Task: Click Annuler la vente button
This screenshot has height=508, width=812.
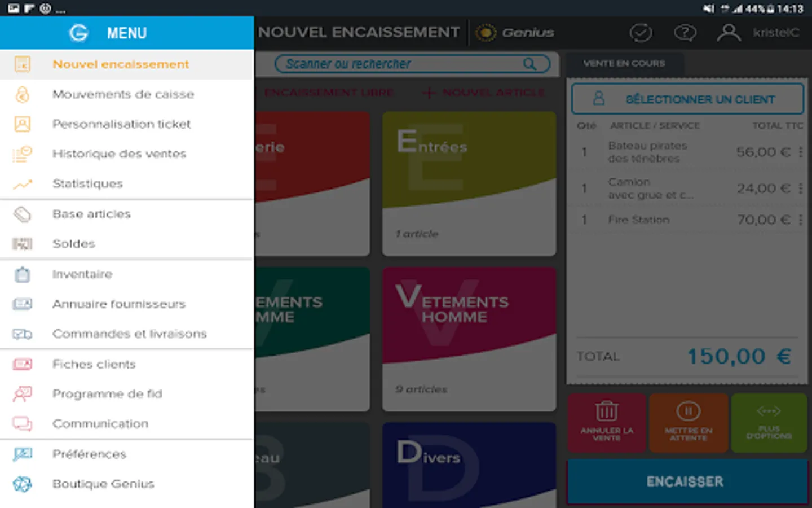Action: point(607,423)
